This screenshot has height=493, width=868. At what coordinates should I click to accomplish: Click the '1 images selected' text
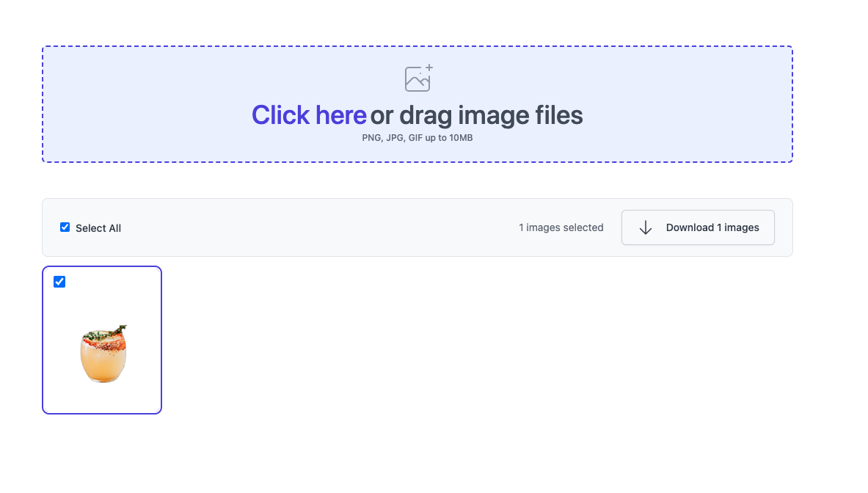tap(561, 227)
